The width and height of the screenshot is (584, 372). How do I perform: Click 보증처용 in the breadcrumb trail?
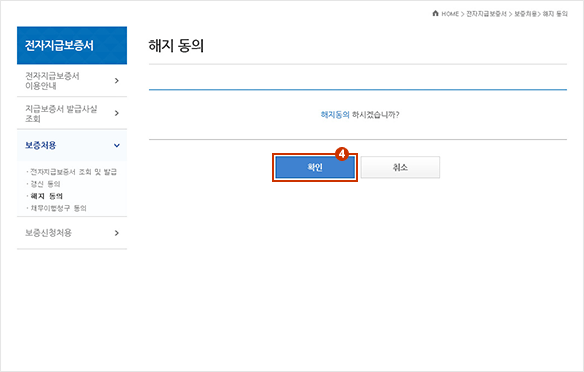click(x=525, y=14)
